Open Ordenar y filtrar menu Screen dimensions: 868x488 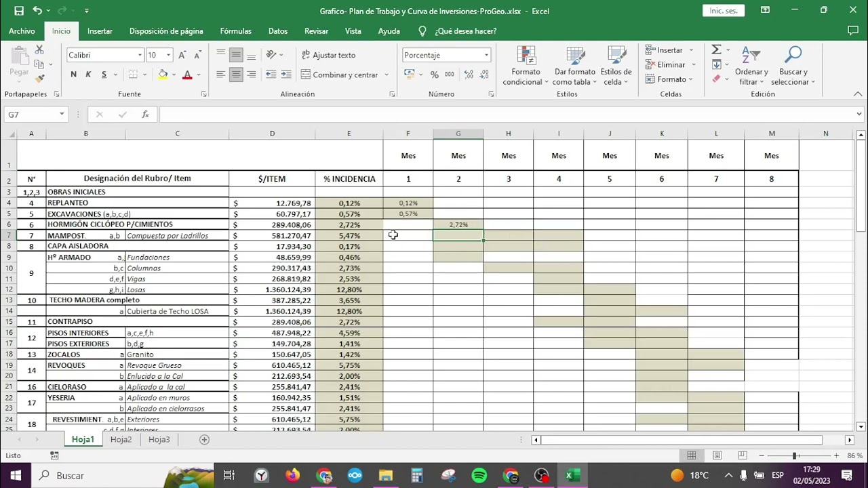pos(751,66)
